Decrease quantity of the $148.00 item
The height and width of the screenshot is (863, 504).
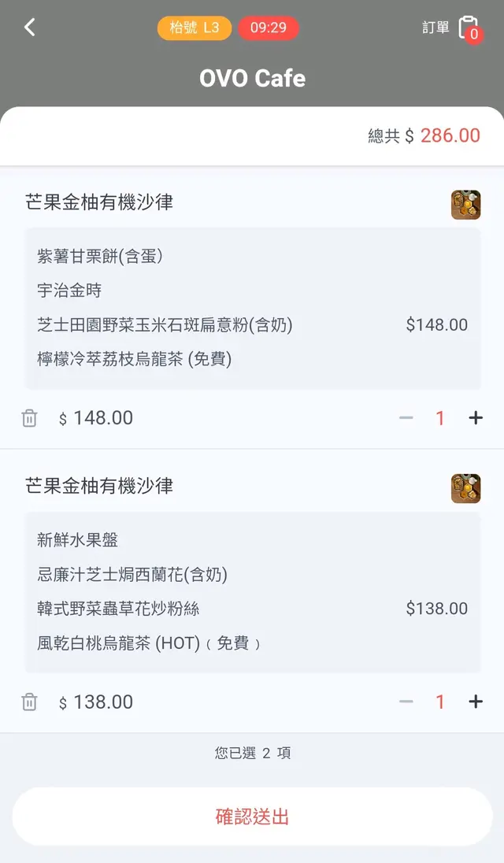pyautogui.click(x=406, y=418)
